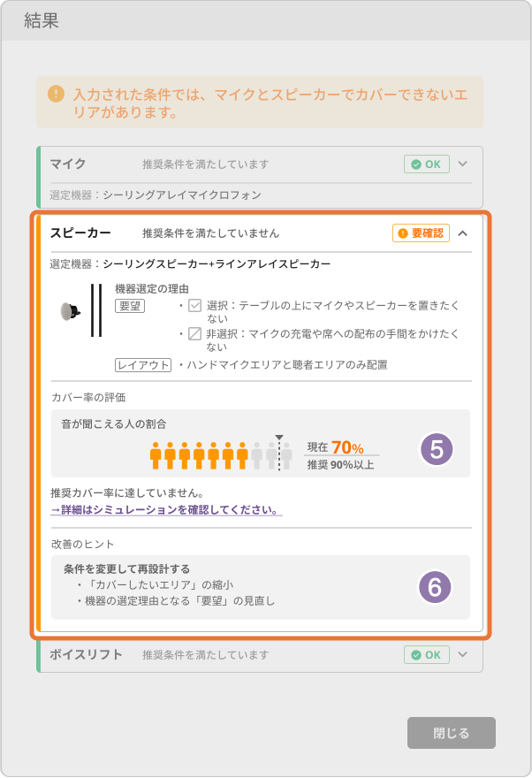Toggle checked box for テーブルの上にマイク option

194,306
